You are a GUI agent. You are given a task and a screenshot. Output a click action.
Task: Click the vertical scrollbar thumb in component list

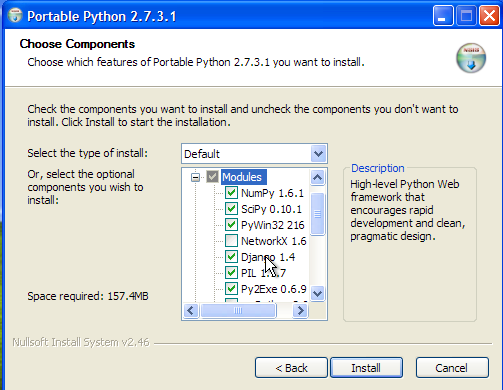tap(318, 214)
